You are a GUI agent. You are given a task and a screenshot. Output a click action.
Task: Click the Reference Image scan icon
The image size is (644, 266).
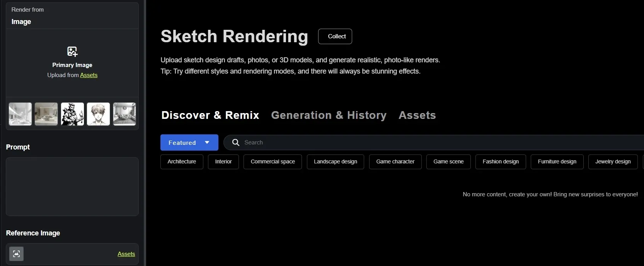16,254
